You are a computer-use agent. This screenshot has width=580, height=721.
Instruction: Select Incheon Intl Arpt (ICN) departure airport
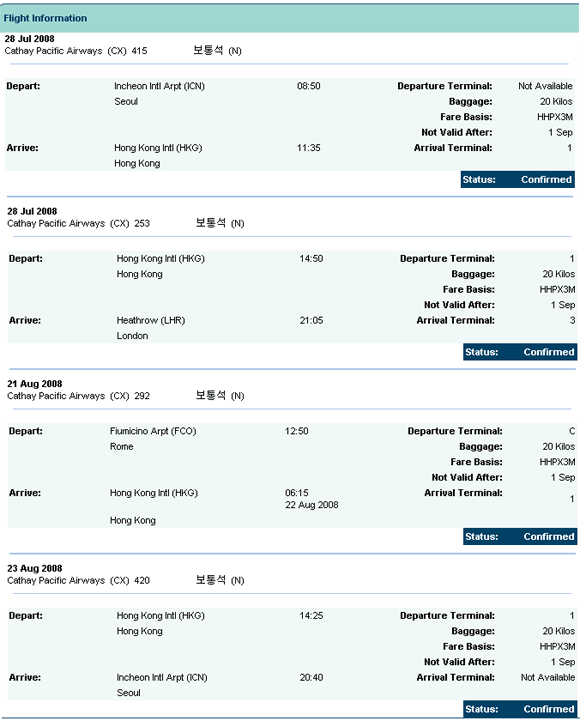click(x=159, y=86)
